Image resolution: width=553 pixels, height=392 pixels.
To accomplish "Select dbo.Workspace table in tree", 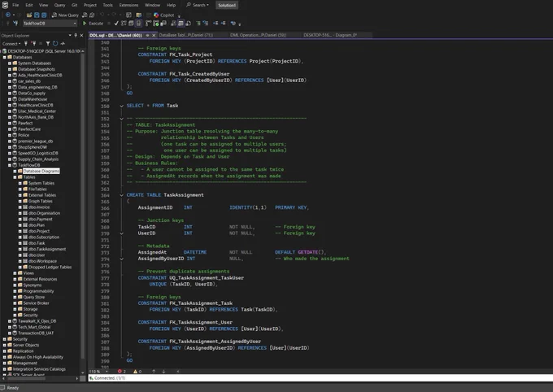I will point(42,261).
